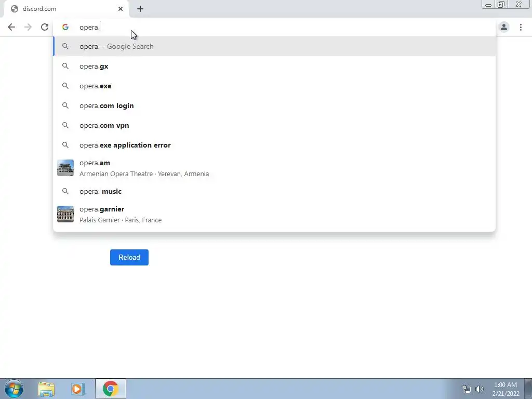Screen dimensions: 532x399
Task: Pick the opera.com login suggestion
Action: coord(274,105)
